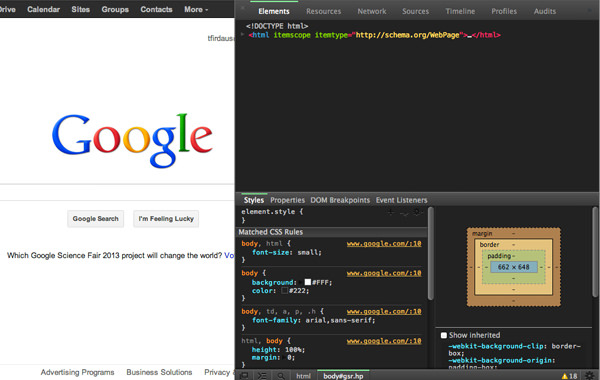Open the Business Solutions footer link

(x=159, y=372)
